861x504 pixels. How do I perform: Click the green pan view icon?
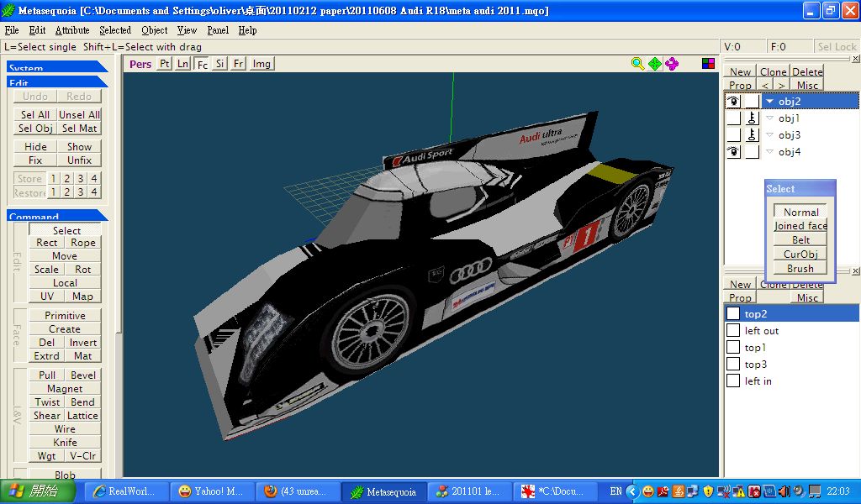tap(654, 64)
